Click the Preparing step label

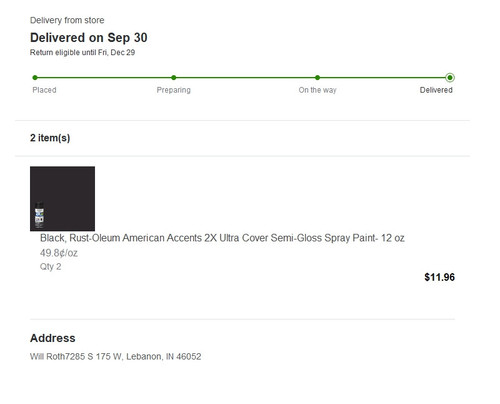click(x=174, y=90)
